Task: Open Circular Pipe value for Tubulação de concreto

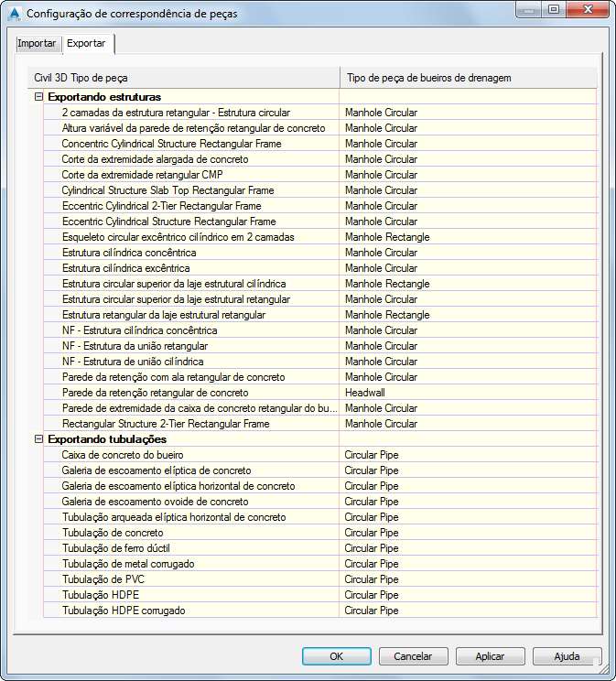Action: pyautogui.click(x=469, y=533)
